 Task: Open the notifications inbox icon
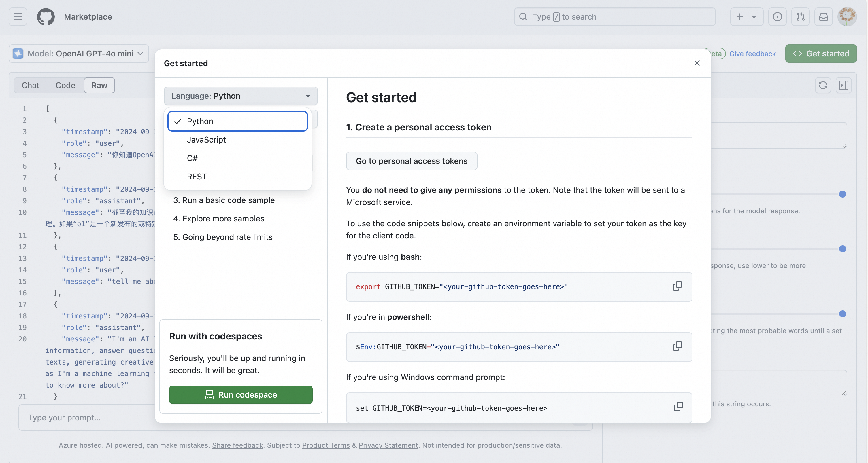824,16
